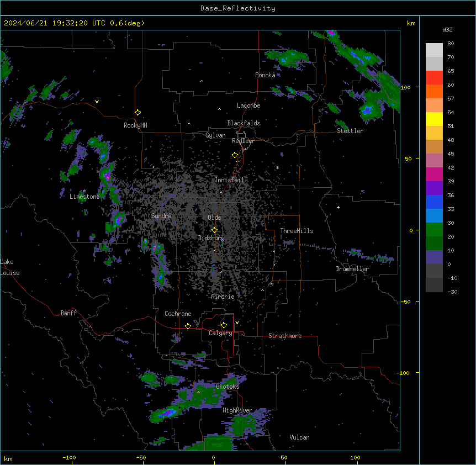Click the white caret marker near Okotoks
This screenshot has width=476, height=465.
pos(198,393)
